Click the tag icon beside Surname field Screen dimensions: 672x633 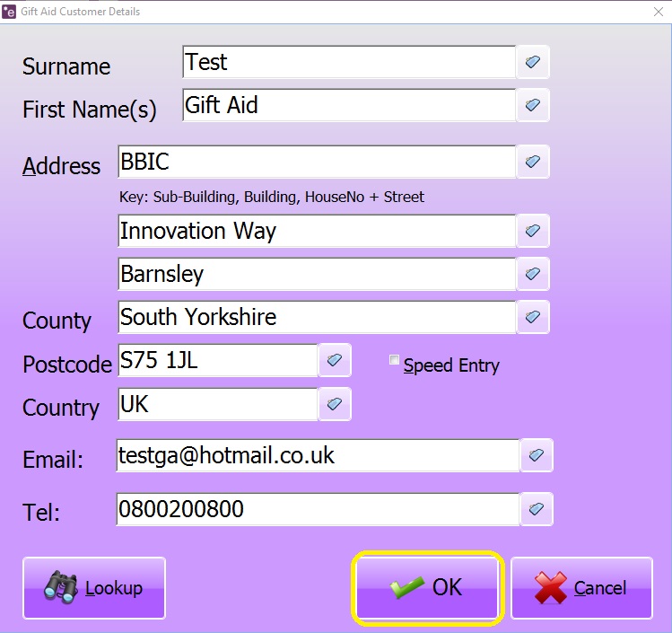(x=533, y=62)
